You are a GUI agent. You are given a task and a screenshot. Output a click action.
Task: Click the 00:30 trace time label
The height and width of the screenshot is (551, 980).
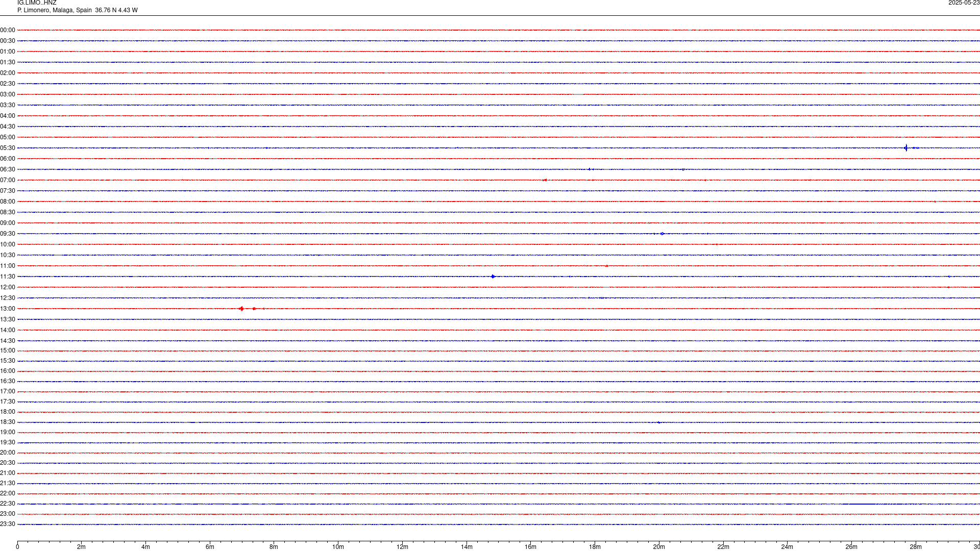tap(8, 41)
